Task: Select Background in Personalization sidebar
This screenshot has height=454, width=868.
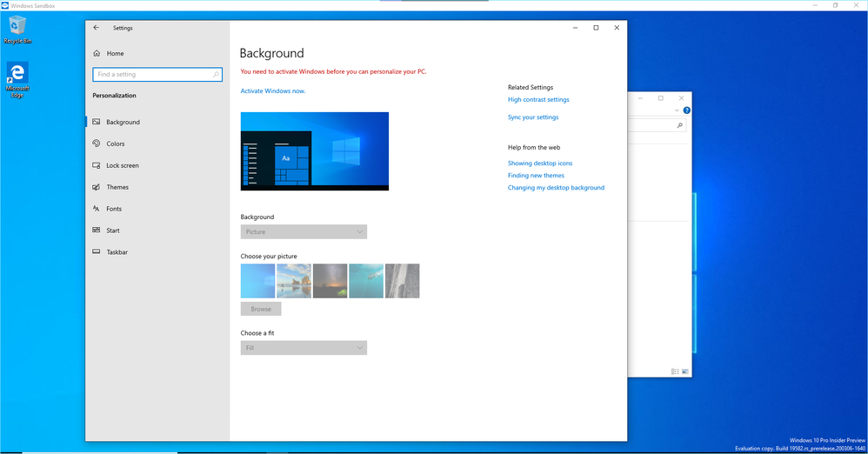Action: 157,122
